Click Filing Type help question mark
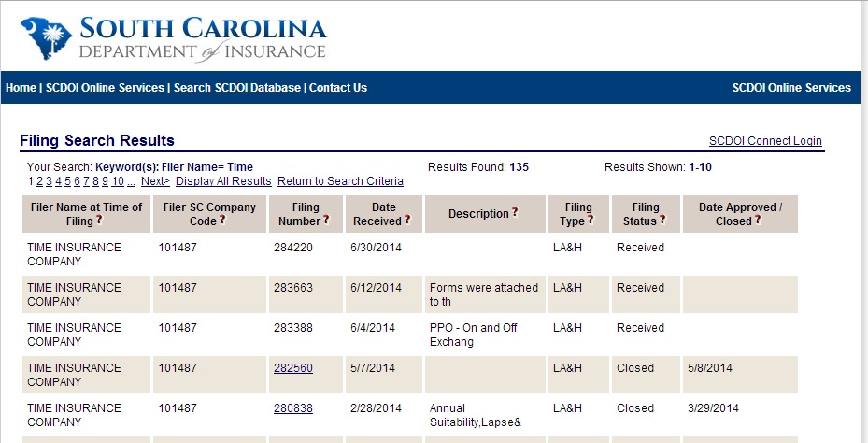 pos(591,220)
